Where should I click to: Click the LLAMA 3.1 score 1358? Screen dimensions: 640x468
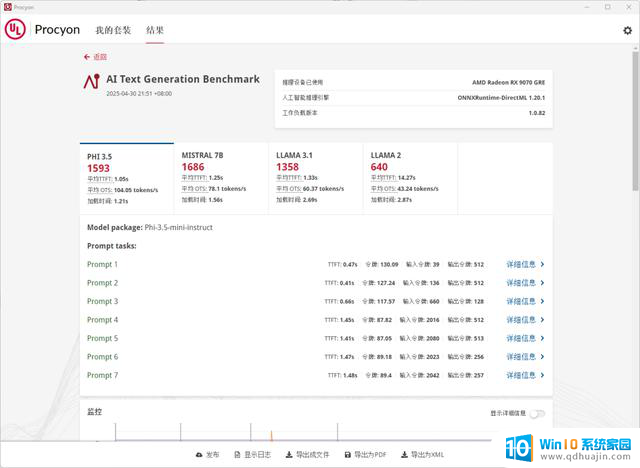pos(287,167)
